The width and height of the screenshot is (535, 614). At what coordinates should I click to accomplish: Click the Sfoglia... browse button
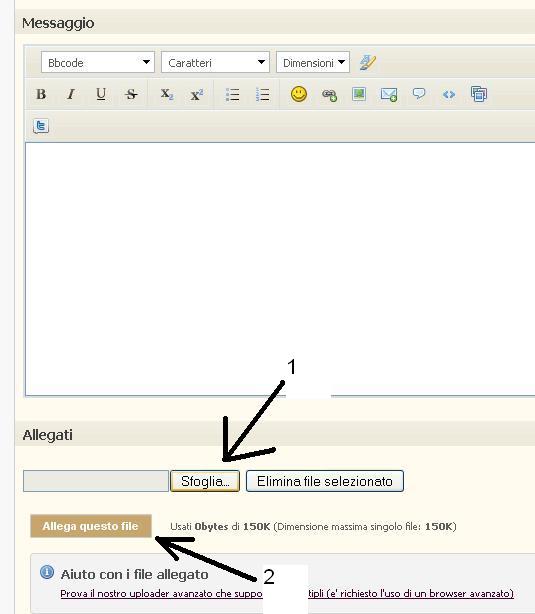click(x=205, y=481)
